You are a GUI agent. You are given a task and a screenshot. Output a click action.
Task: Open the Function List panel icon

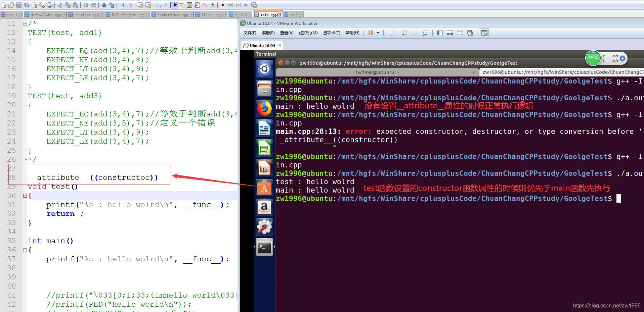197,5
